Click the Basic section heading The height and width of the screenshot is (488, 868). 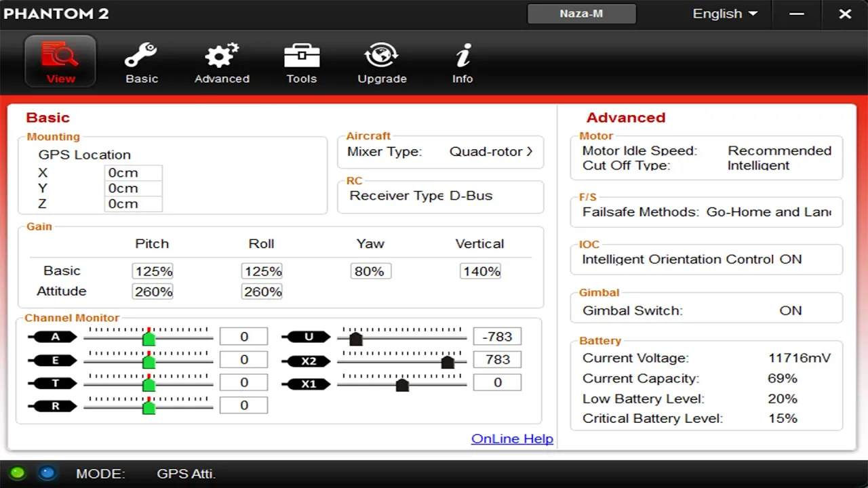(x=47, y=118)
